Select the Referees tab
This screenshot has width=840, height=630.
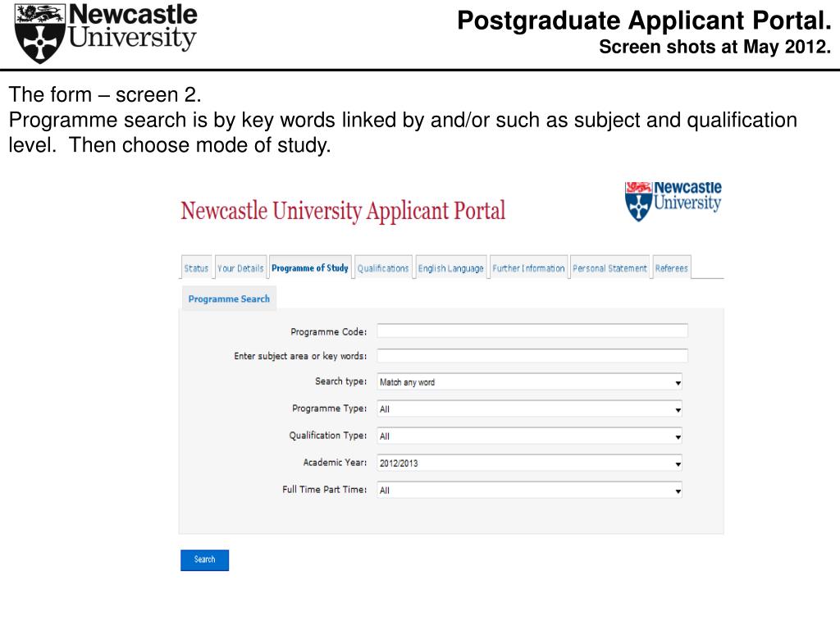coord(672,268)
